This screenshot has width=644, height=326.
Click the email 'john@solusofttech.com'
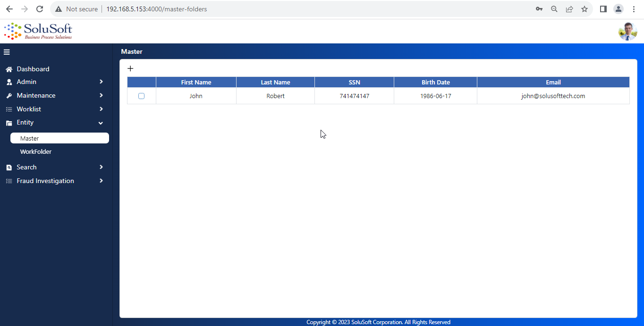pyautogui.click(x=553, y=96)
